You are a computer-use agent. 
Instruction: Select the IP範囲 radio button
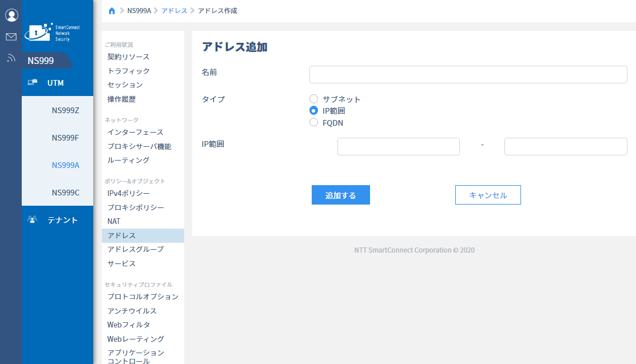coord(313,111)
